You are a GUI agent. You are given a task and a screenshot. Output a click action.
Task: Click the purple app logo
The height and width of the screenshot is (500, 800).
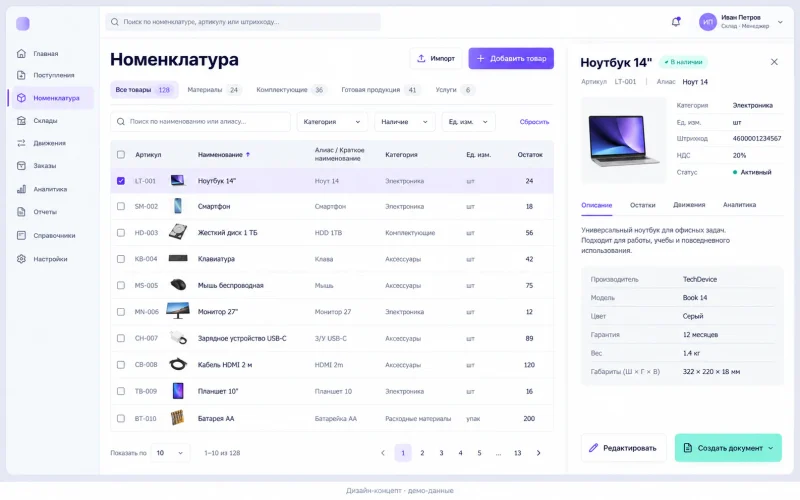tap(22, 23)
